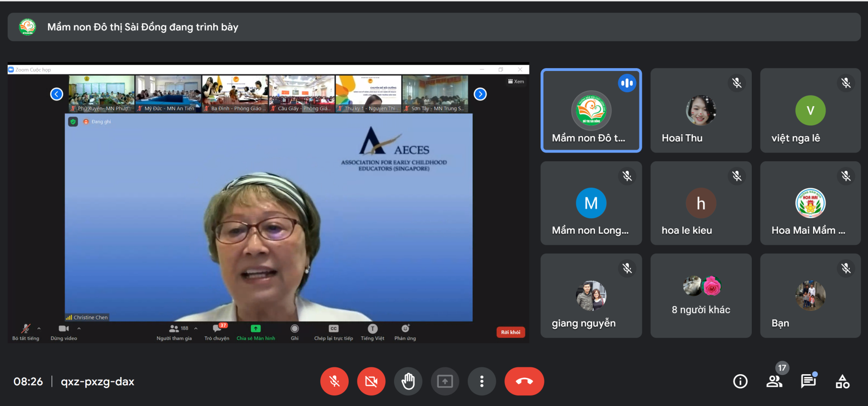The height and width of the screenshot is (406, 868).
Task: Open the three-dot more options menu
Action: [481, 381]
